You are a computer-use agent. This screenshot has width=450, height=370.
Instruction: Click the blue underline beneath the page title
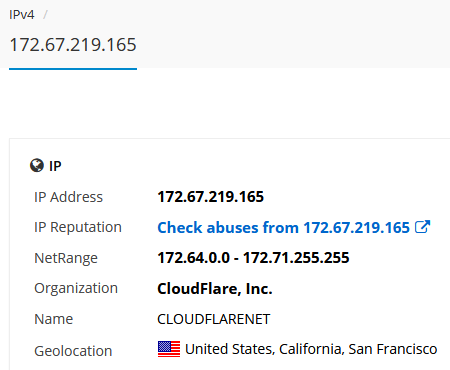[73, 69]
